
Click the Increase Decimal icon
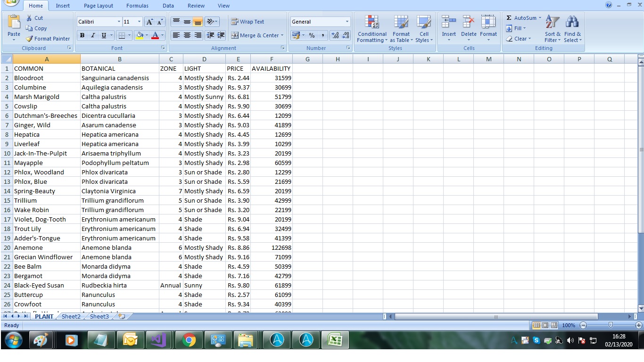pyautogui.click(x=335, y=35)
